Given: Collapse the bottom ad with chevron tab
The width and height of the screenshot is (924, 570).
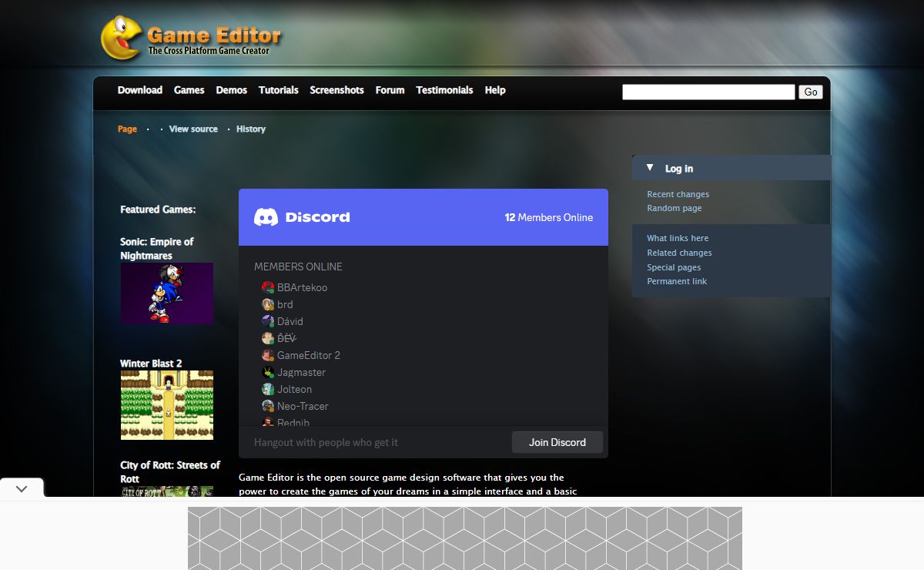Looking at the screenshot, I should click(22, 488).
